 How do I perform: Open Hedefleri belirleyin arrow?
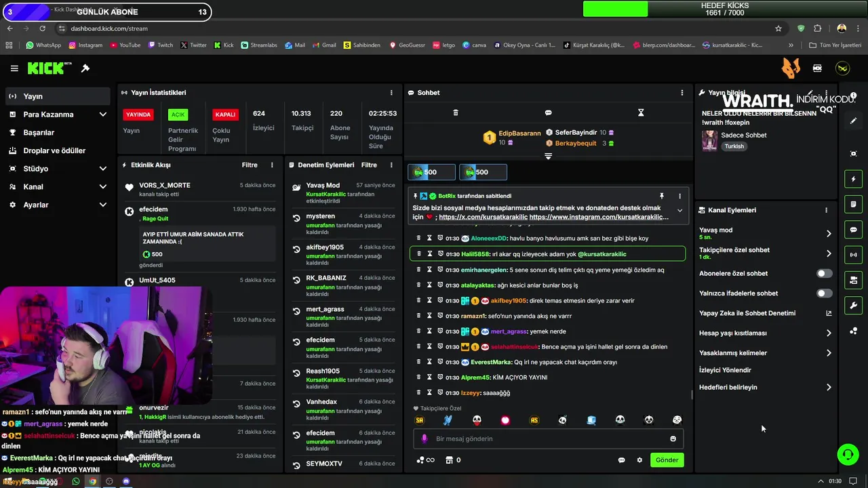pos(829,388)
